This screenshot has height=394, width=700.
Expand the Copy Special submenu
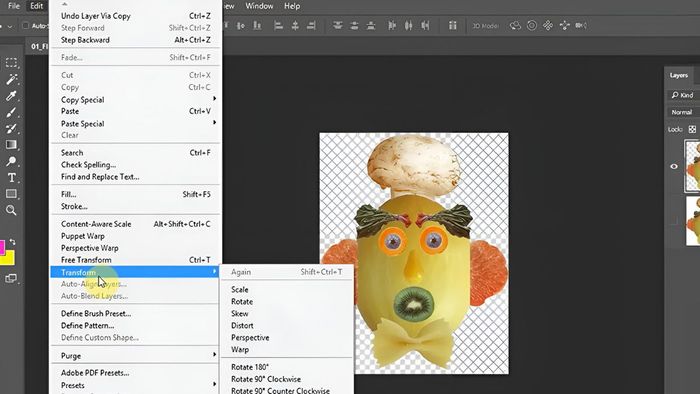136,100
